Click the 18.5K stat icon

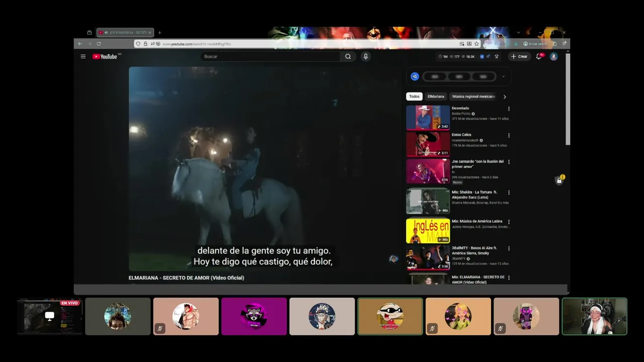464,57
